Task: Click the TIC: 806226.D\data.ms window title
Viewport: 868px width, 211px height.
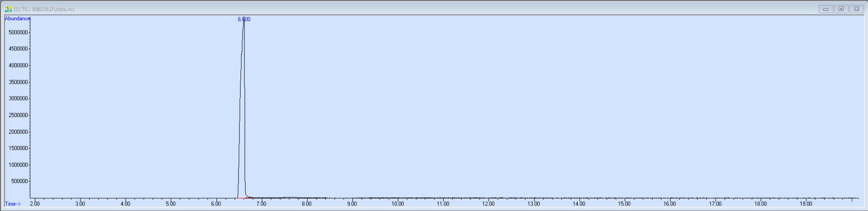Action: (x=44, y=9)
